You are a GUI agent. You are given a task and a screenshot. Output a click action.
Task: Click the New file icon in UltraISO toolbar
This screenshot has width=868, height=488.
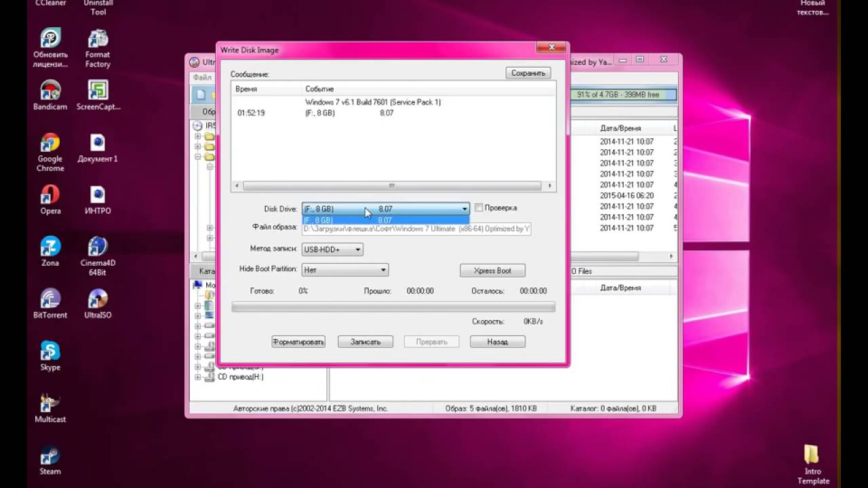tap(201, 94)
